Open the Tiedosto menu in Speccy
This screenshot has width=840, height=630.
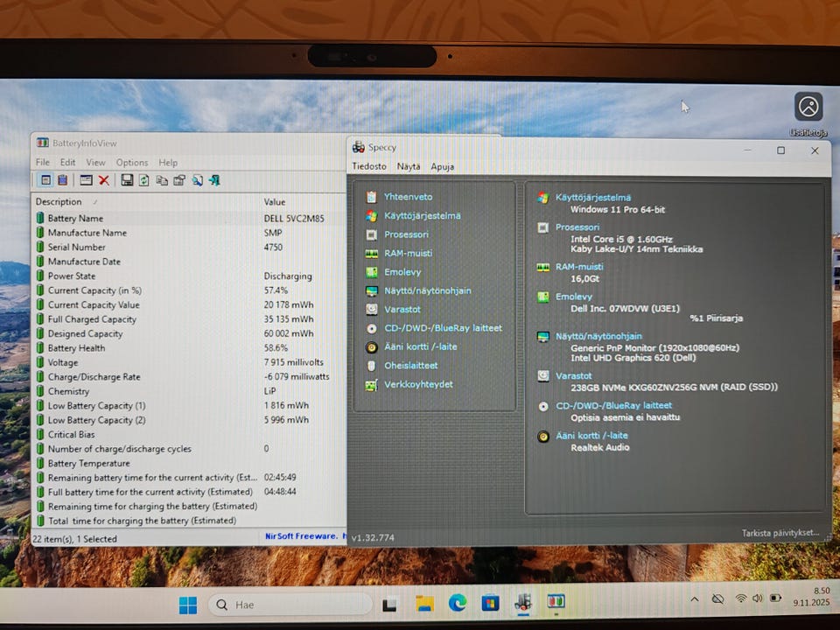click(x=368, y=166)
